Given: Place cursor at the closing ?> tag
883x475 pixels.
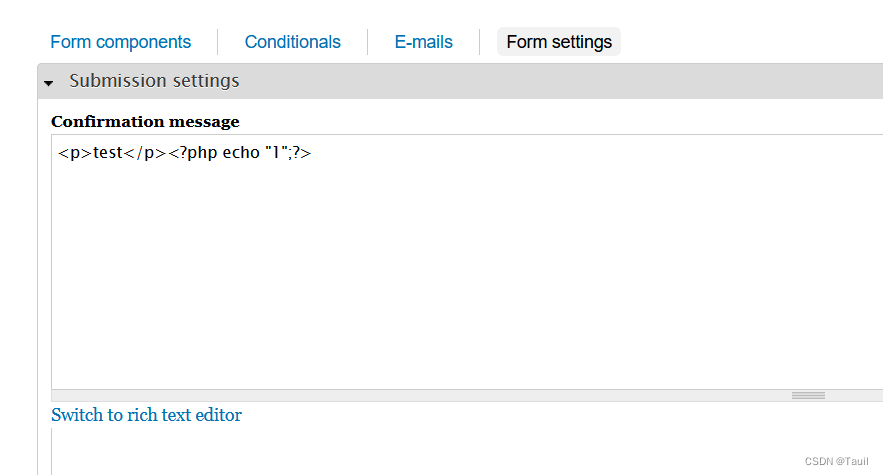Looking at the screenshot, I should click(x=301, y=154).
